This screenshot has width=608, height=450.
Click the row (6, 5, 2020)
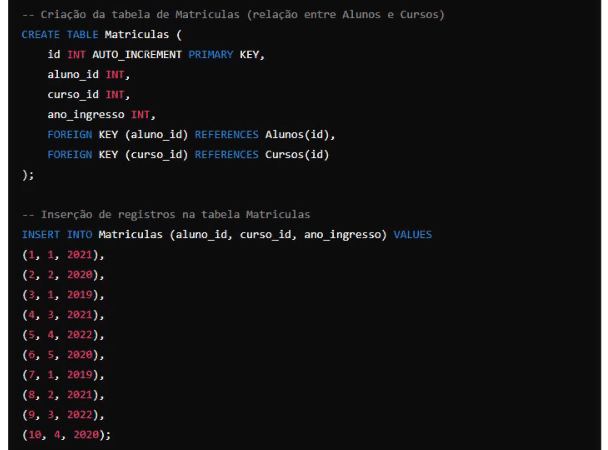click(62, 354)
